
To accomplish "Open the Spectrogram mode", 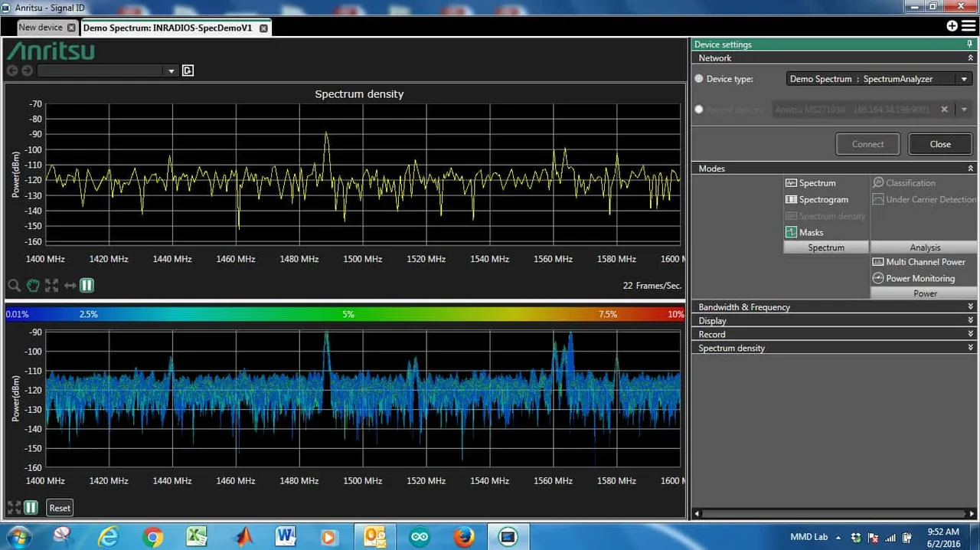I will 817,199.
